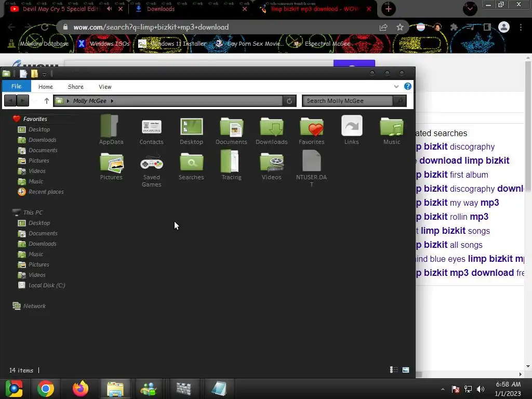The width and height of the screenshot is (532, 399).
Task: Open the Windows ISOs bookmark
Action: (104, 44)
